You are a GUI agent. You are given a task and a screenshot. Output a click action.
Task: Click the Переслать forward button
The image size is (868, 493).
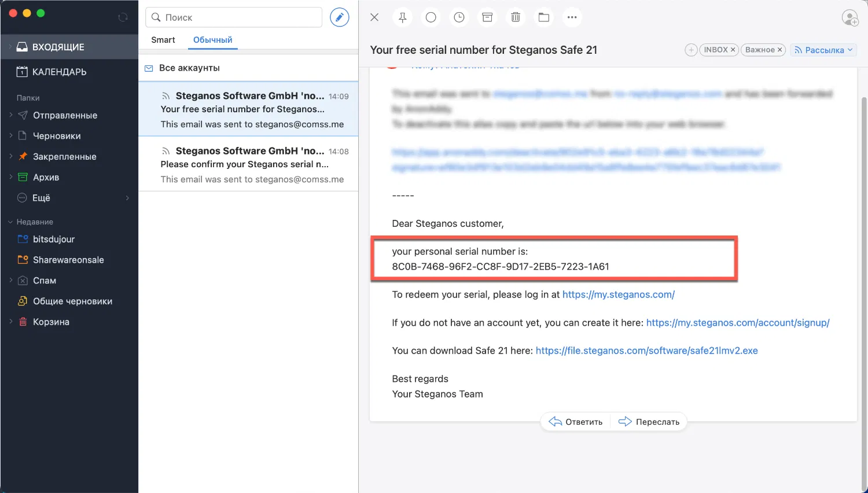click(649, 422)
